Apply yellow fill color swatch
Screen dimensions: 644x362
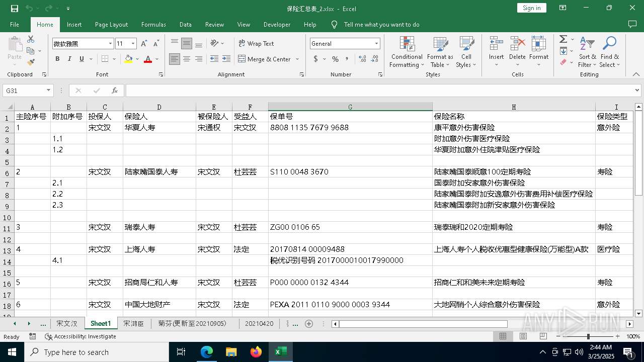[128, 59]
